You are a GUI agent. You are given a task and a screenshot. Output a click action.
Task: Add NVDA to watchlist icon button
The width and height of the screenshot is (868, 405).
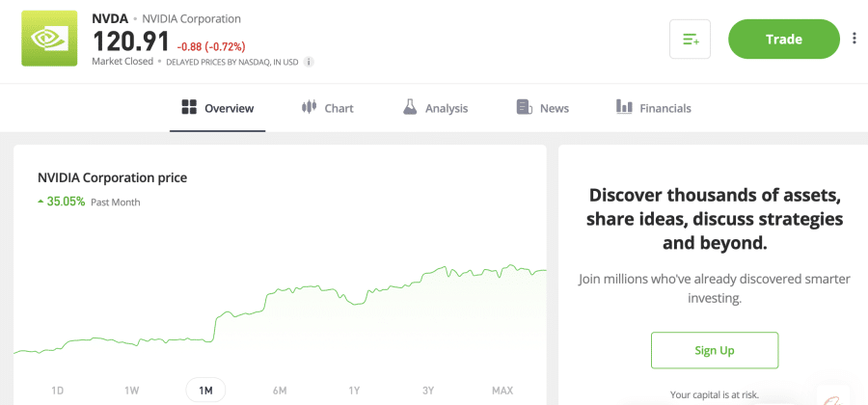pos(690,40)
